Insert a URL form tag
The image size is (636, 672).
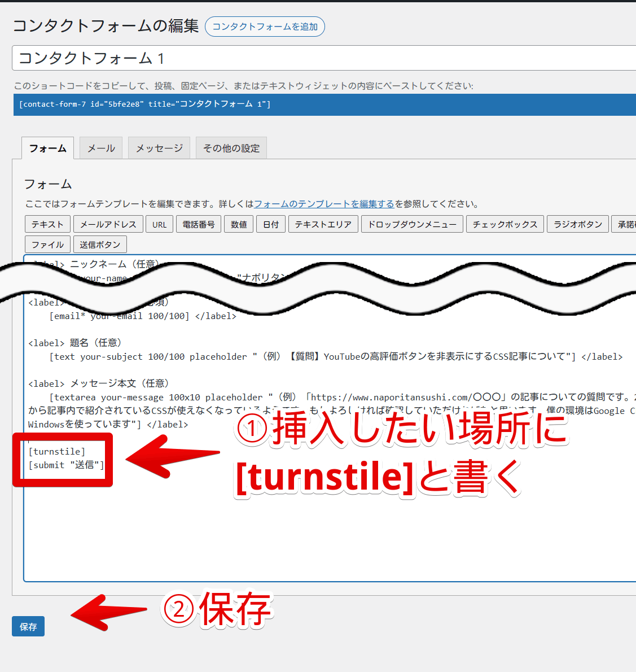click(160, 224)
